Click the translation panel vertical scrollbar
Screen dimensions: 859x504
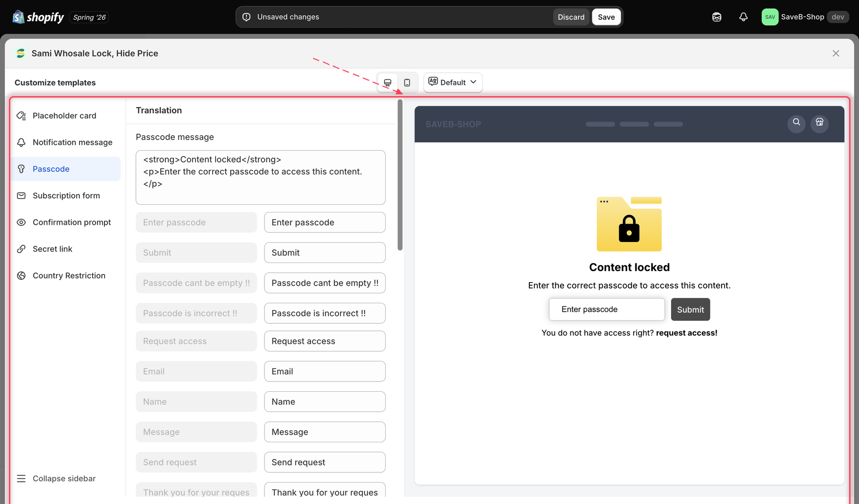click(400, 175)
